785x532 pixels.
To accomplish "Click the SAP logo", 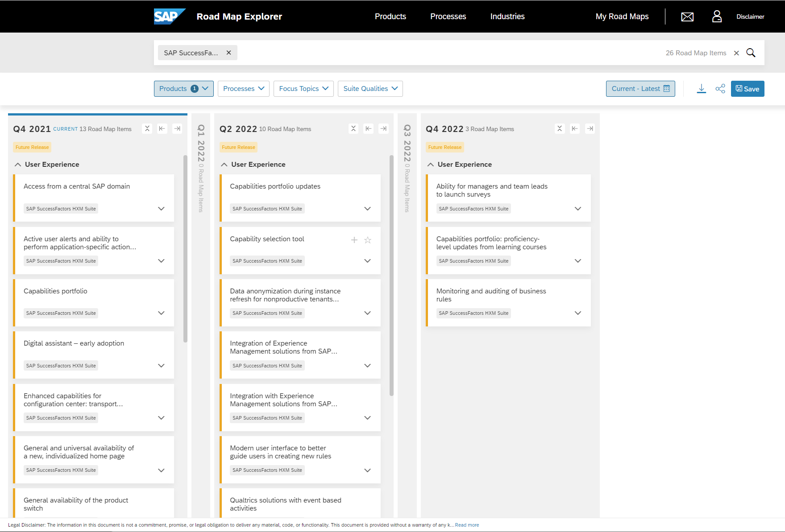I will pyautogui.click(x=170, y=16).
